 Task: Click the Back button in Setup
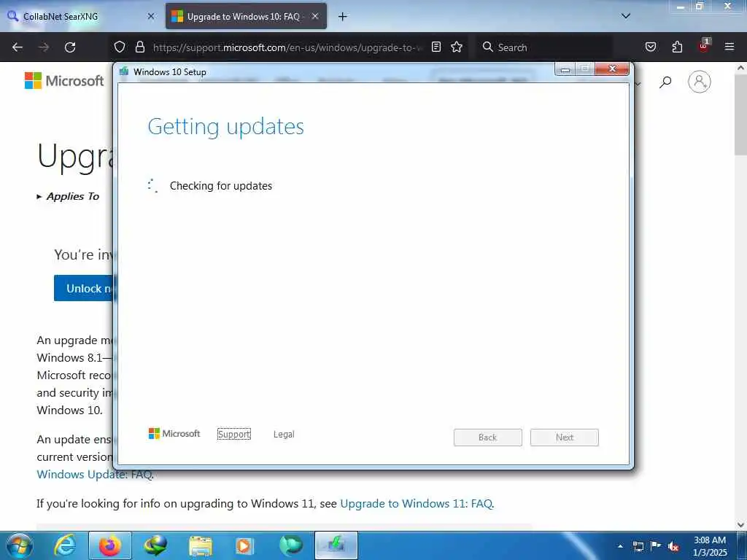tap(487, 437)
